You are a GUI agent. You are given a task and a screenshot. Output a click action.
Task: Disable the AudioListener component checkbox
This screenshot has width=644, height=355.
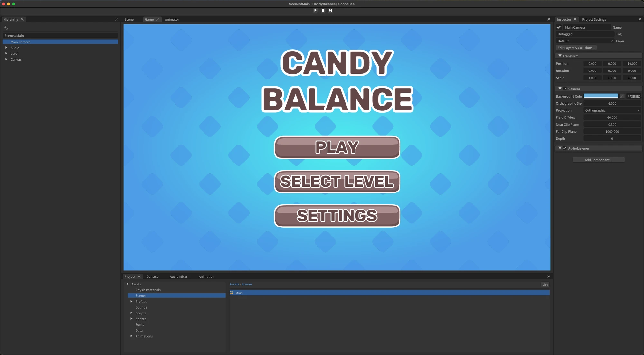tap(565, 148)
